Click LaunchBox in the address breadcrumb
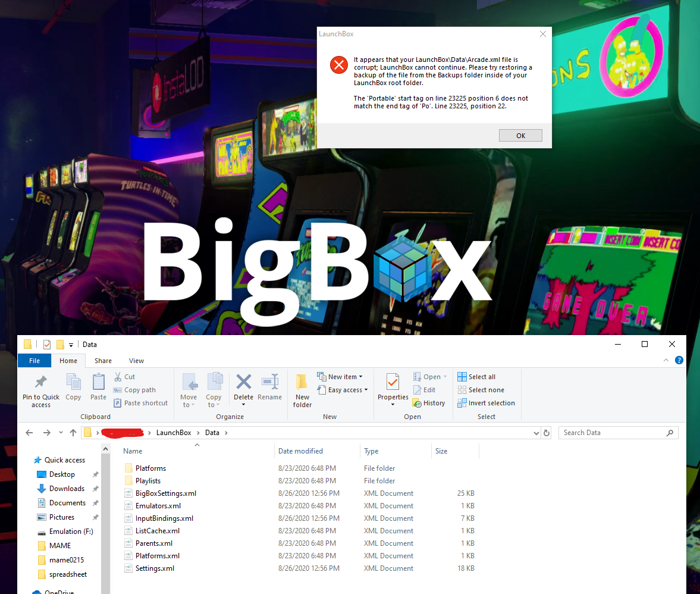Viewport: 700px width, 594px height. coord(174,433)
